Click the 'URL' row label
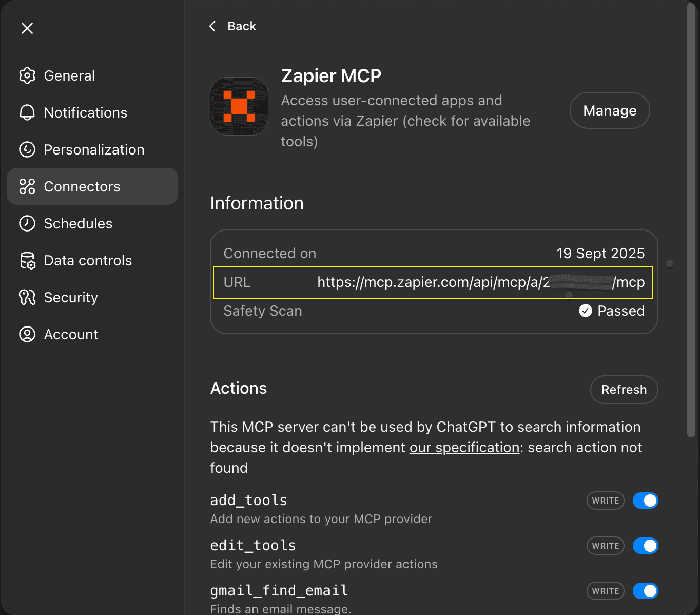The image size is (700, 615). pyautogui.click(x=237, y=282)
